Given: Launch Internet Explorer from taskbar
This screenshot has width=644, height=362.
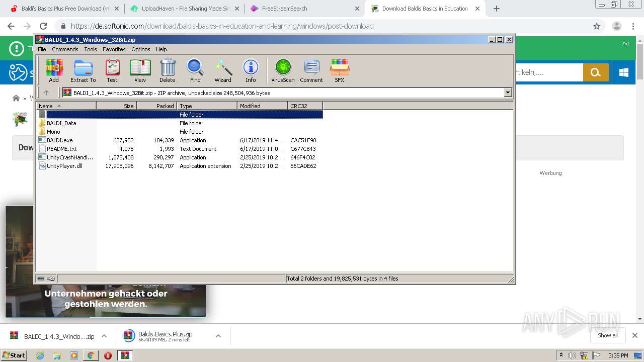Looking at the screenshot, I should (x=40, y=355).
